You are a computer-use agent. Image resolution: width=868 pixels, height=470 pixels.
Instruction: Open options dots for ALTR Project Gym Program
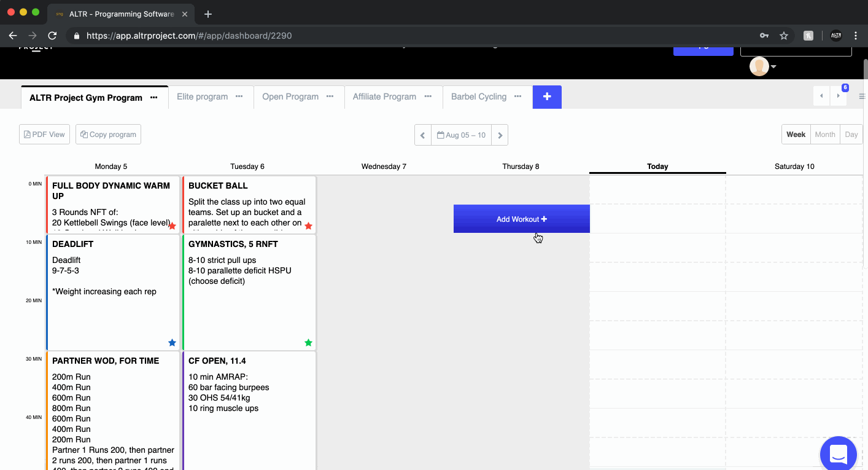154,97
